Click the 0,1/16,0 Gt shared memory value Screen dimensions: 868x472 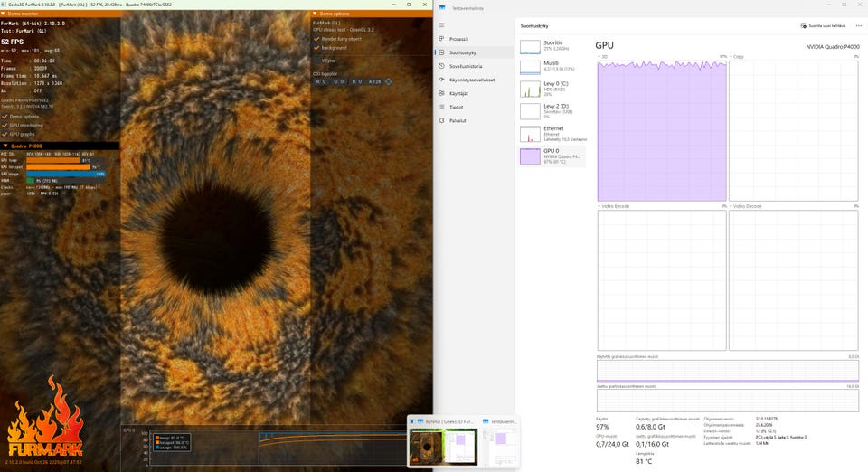652,444
